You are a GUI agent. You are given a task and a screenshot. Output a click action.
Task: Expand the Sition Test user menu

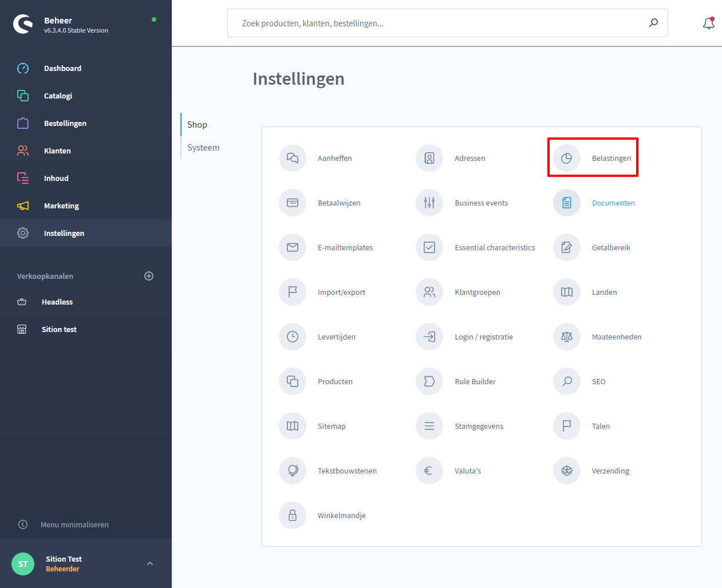pos(150,563)
